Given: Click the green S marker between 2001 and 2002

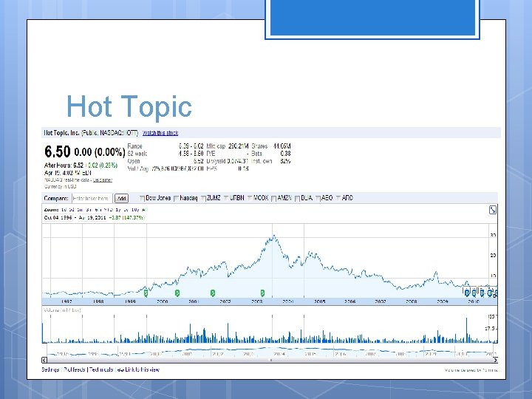Looking at the screenshot, I should coord(213,293).
